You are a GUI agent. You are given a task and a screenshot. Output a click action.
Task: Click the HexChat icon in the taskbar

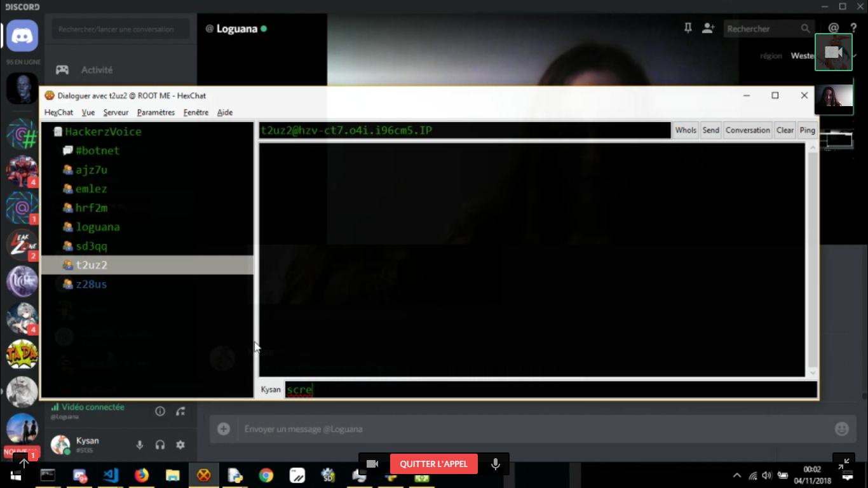(203, 475)
